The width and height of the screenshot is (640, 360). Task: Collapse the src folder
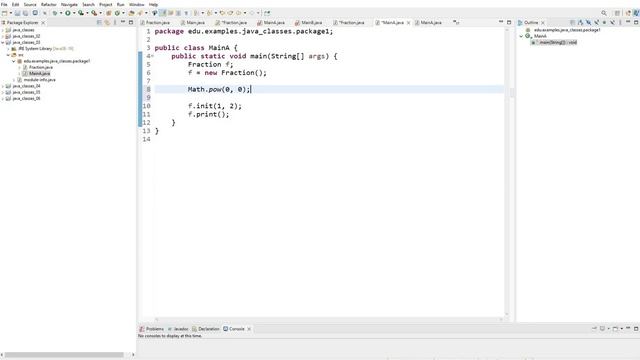8,55
